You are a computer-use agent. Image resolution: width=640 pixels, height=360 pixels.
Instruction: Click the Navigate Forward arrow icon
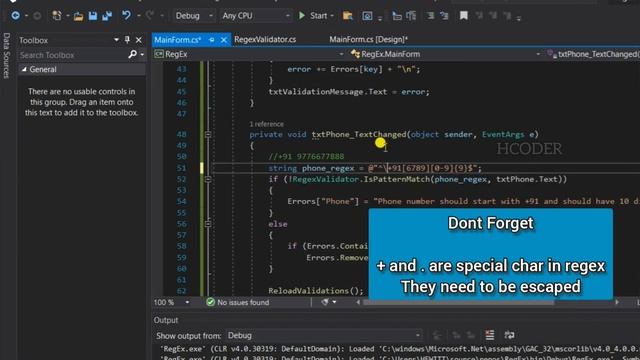pyautogui.click(x=37, y=16)
